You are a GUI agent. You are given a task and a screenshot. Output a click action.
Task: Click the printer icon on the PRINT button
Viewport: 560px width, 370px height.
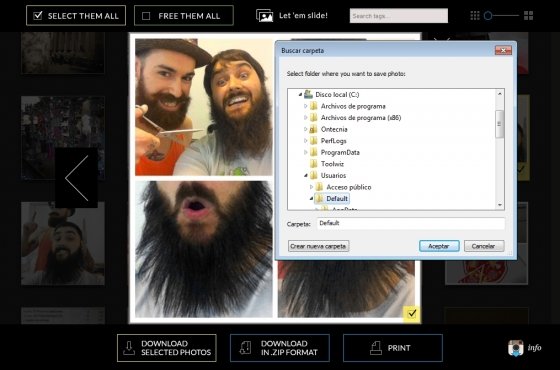pos(375,348)
